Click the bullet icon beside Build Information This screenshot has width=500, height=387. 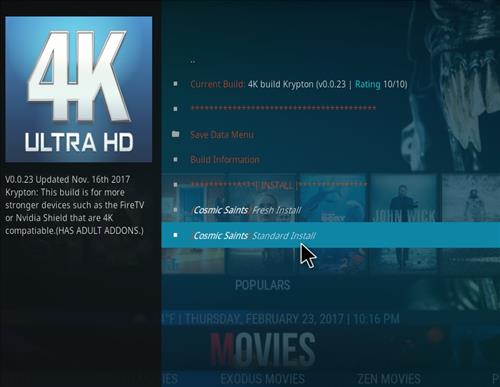tap(175, 159)
